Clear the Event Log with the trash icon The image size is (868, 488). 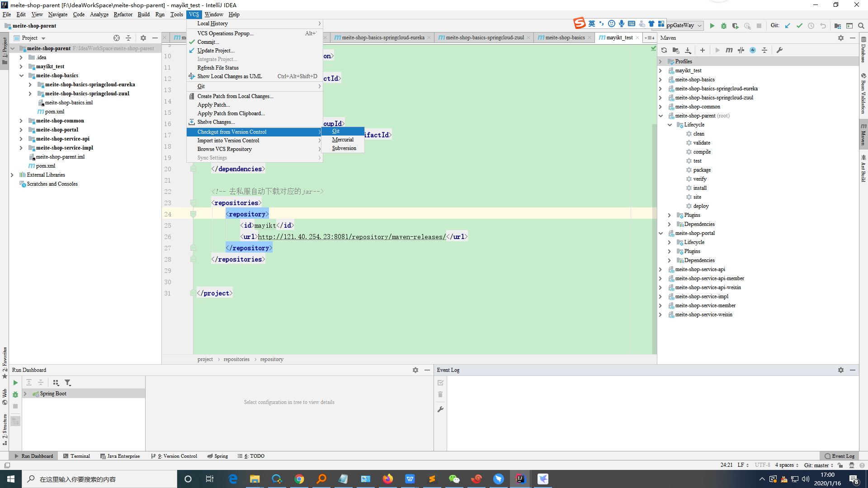(440, 394)
